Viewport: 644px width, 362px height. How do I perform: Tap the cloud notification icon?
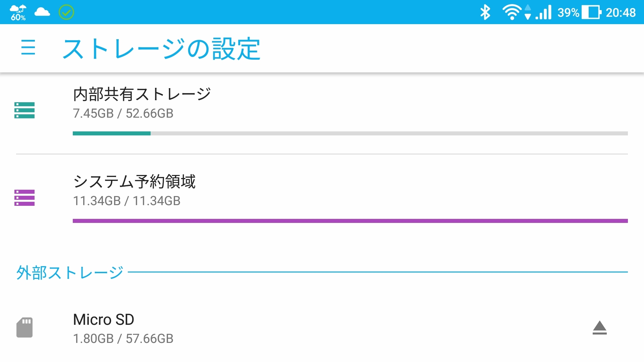tap(42, 12)
